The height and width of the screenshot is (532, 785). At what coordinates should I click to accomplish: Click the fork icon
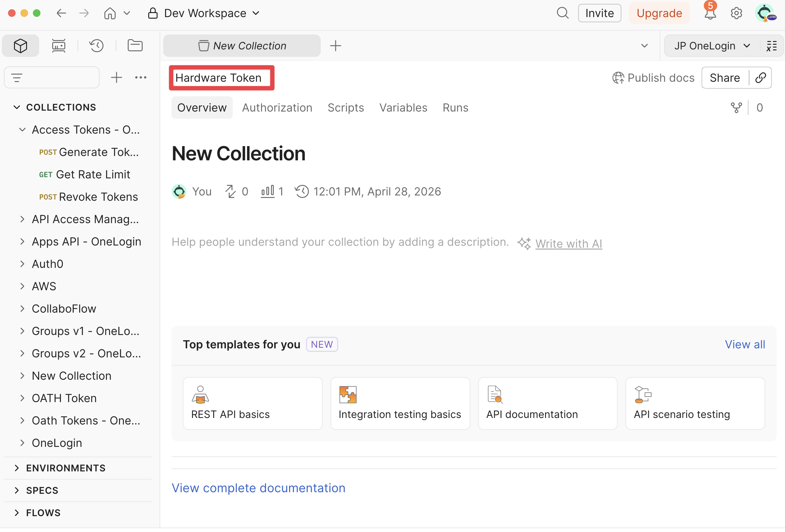(x=736, y=108)
